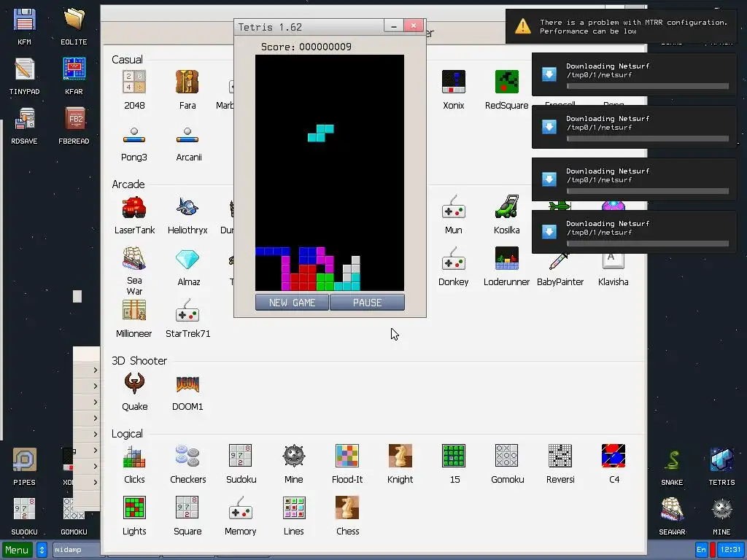
Task: Click NEW GAME in Tetris
Action: [292, 303]
